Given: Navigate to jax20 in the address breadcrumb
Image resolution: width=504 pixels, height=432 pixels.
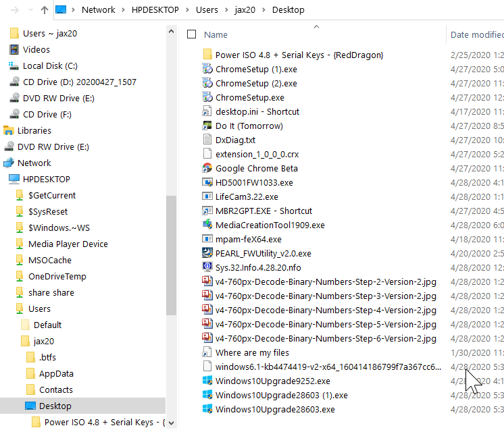Looking at the screenshot, I should [x=245, y=10].
